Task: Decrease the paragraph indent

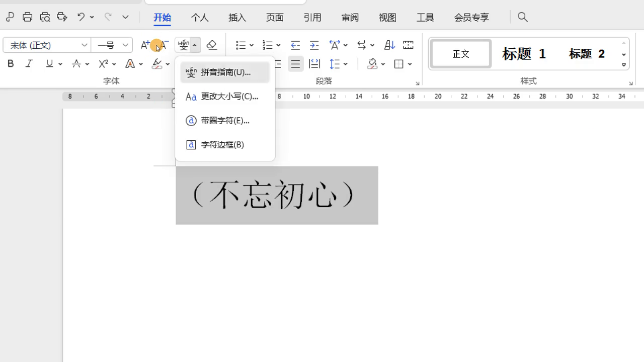Action: pyautogui.click(x=295, y=45)
